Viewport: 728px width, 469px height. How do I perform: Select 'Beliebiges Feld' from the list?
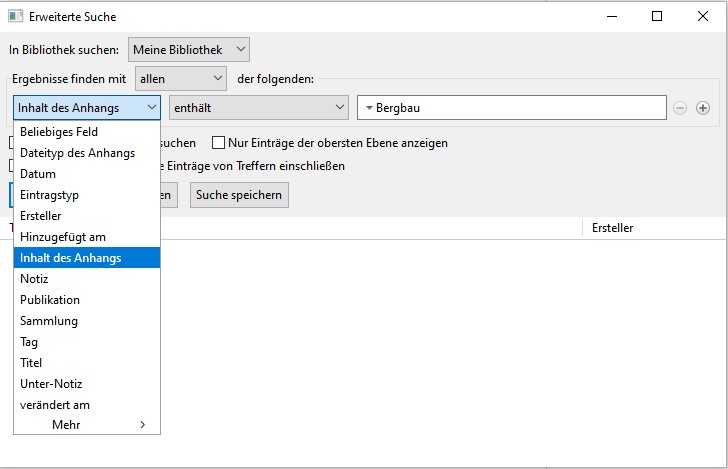pyautogui.click(x=59, y=132)
